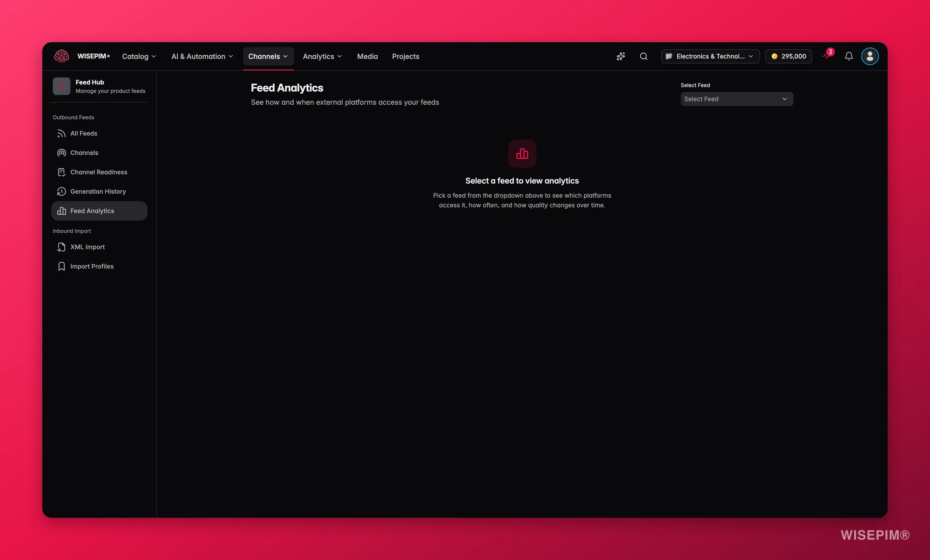Image resolution: width=930 pixels, height=560 pixels.
Task: Open Channel Readiness in the sidebar
Action: pyautogui.click(x=99, y=172)
